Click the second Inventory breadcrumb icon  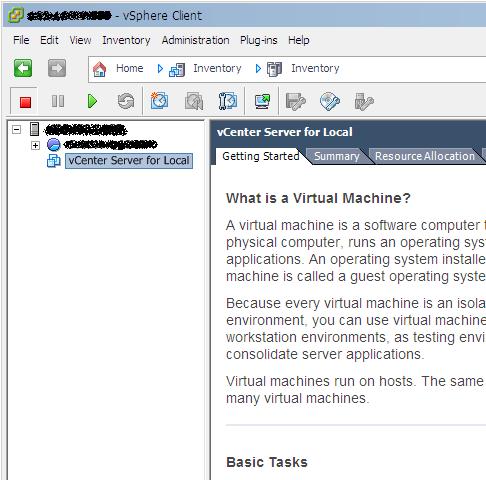[275, 69]
